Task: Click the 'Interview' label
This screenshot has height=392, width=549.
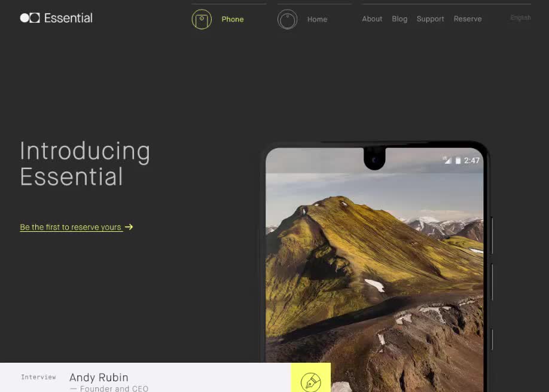Action: click(x=38, y=377)
